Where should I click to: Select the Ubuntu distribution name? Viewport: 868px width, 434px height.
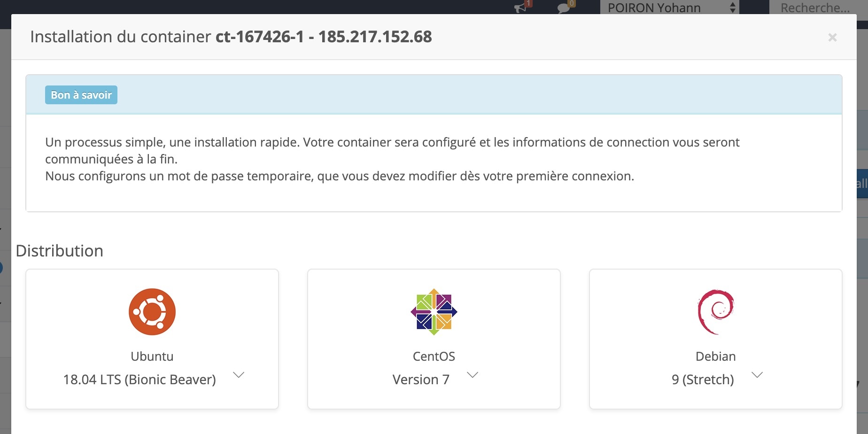(152, 356)
